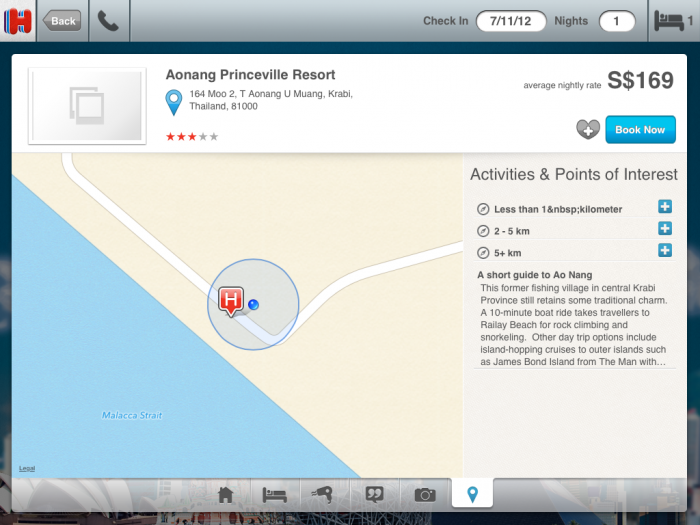Go back with the Back button
This screenshot has height=525, width=700.
[62, 20]
